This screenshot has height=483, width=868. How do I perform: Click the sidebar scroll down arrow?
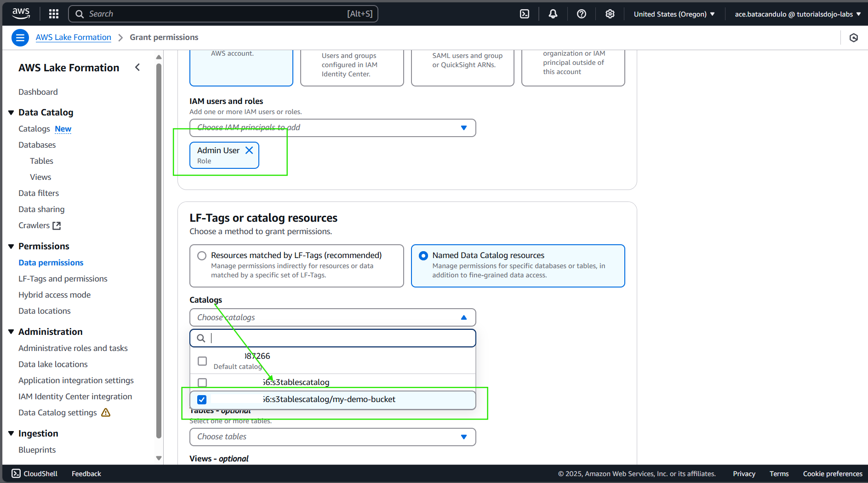point(159,458)
